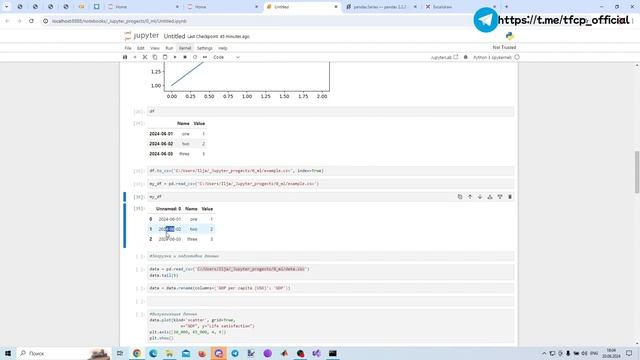Click the Not Trusted notebook indicator
Viewport: 640px width, 360px height.
coord(504,47)
